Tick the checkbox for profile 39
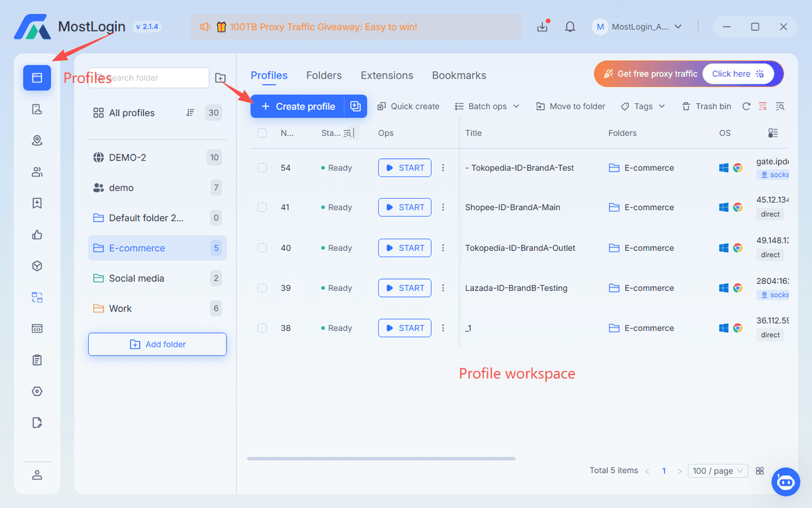This screenshot has height=508, width=812. pyautogui.click(x=262, y=288)
